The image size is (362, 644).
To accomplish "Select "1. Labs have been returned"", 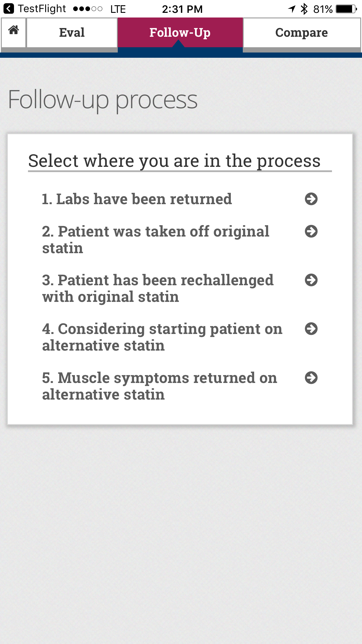I will click(137, 199).
